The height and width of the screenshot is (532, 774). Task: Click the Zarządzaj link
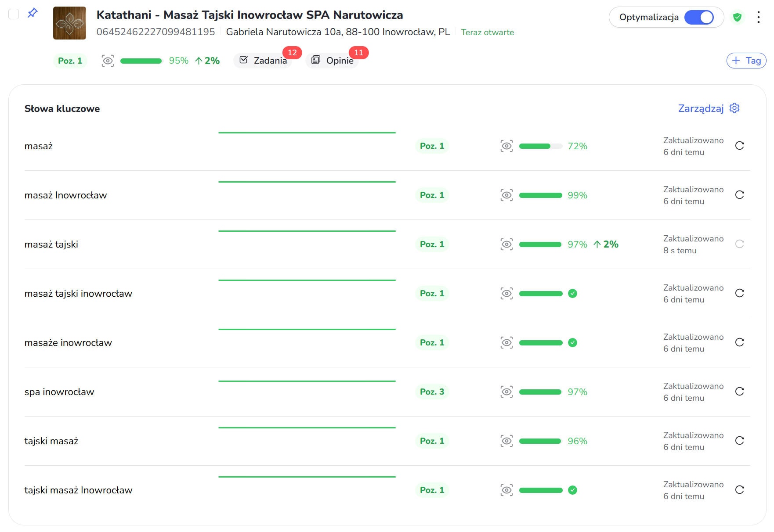(x=701, y=108)
